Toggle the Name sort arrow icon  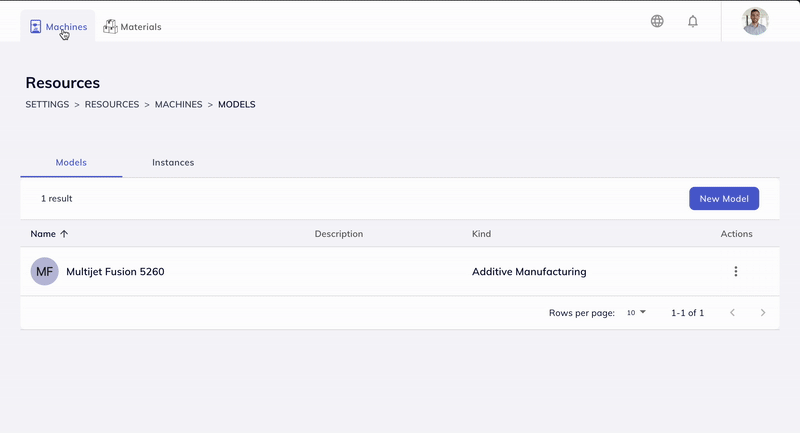(64, 234)
